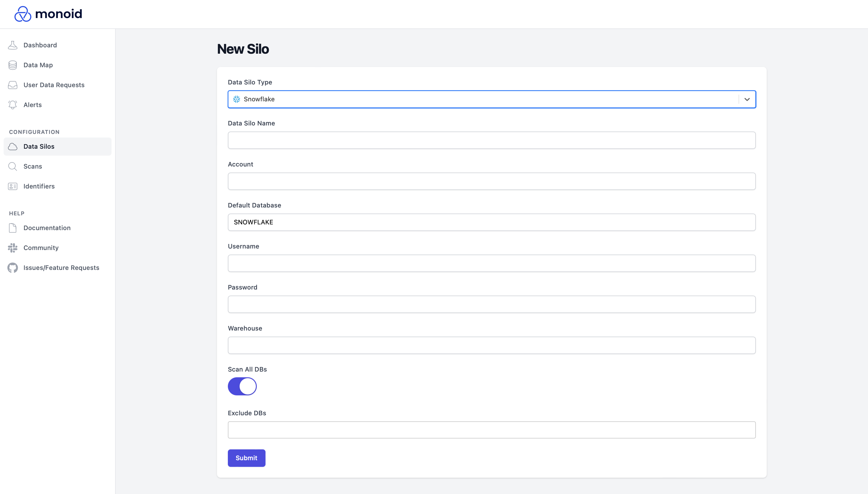Screen dimensions: 868x494
Task: Click the Snowflake icon in selector
Action: (x=237, y=99)
